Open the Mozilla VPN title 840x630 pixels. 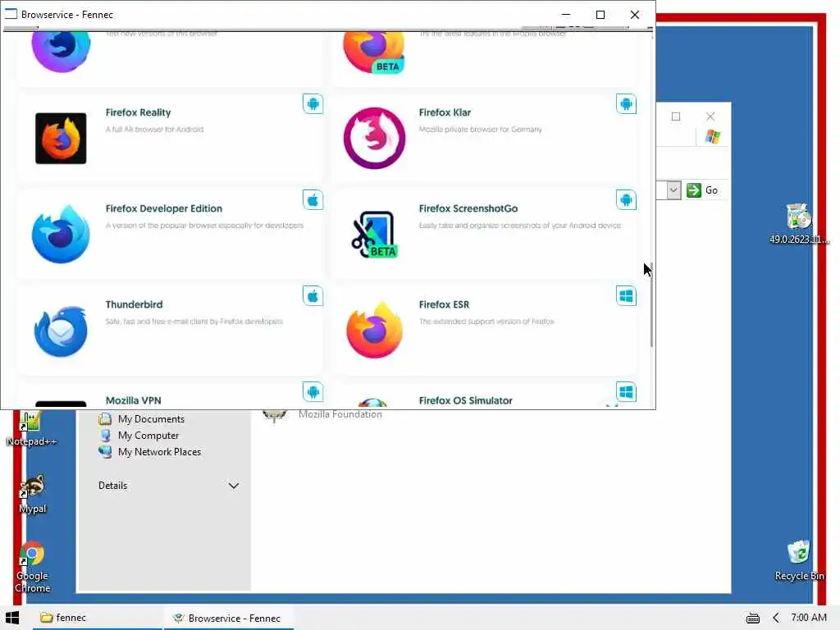pos(134,400)
